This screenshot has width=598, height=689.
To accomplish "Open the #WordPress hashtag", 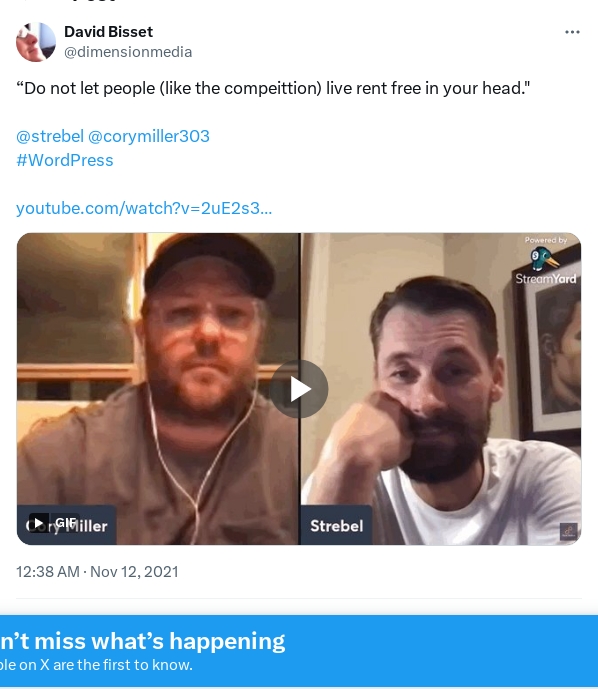I will (x=65, y=160).
